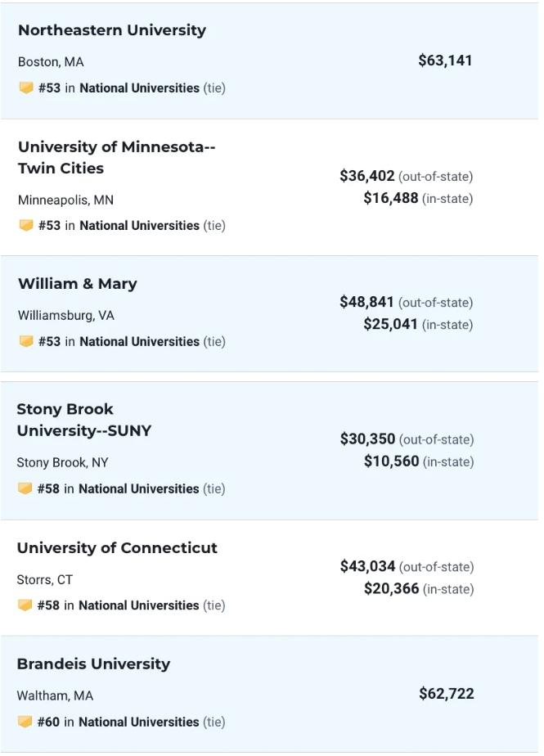
Task: View the University of Connecticut profile
Action: [117, 548]
